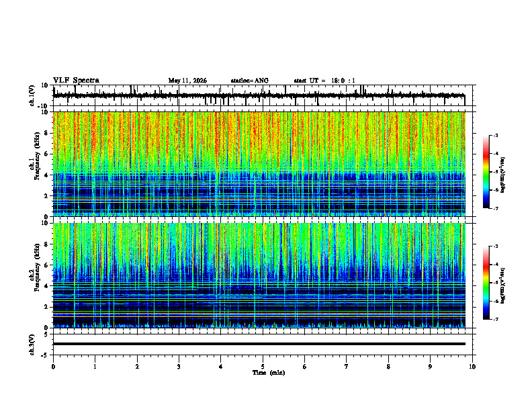
Task: Click the ch.2 Frequency (kHz) axis label
Action: (x=34, y=267)
